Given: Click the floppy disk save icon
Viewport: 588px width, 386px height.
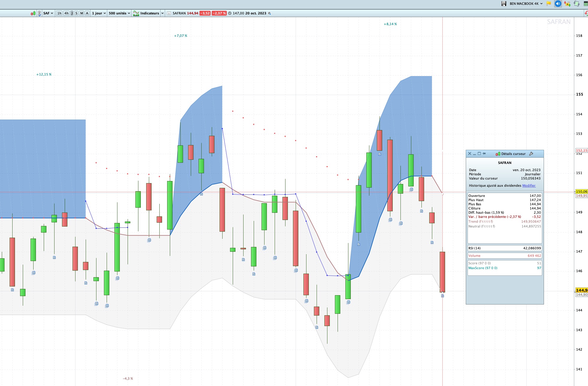Looking at the screenshot, I should [504, 4].
